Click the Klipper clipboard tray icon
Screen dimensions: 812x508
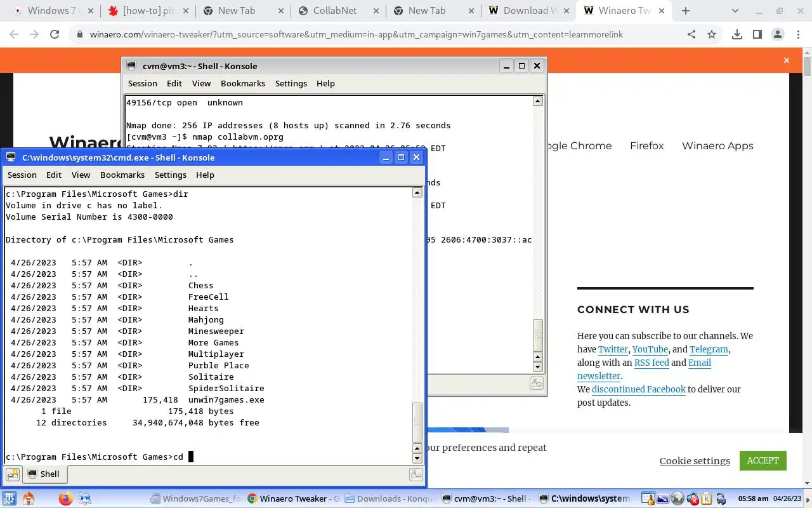(x=707, y=498)
